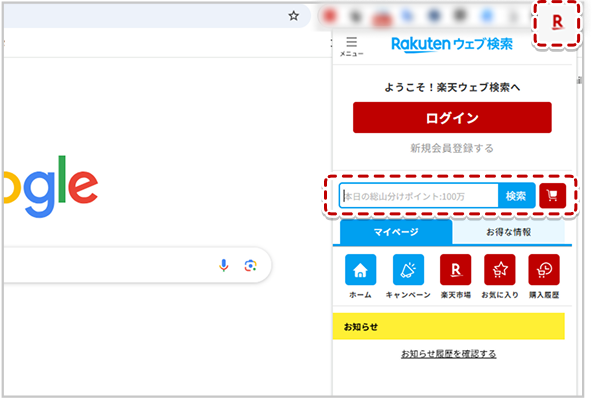592x398 pixels.
Task: Click お知らせ履歴を確認する link
Action: pyautogui.click(x=449, y=353)
